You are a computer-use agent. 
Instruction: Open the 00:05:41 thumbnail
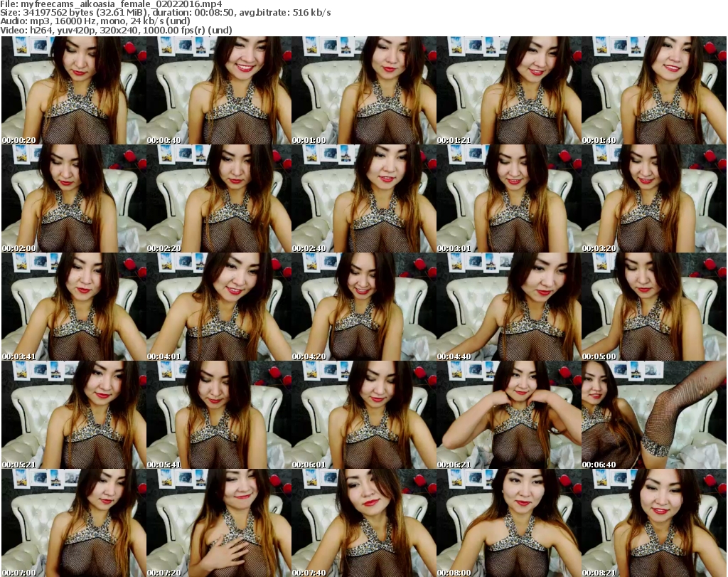point(219,415)
